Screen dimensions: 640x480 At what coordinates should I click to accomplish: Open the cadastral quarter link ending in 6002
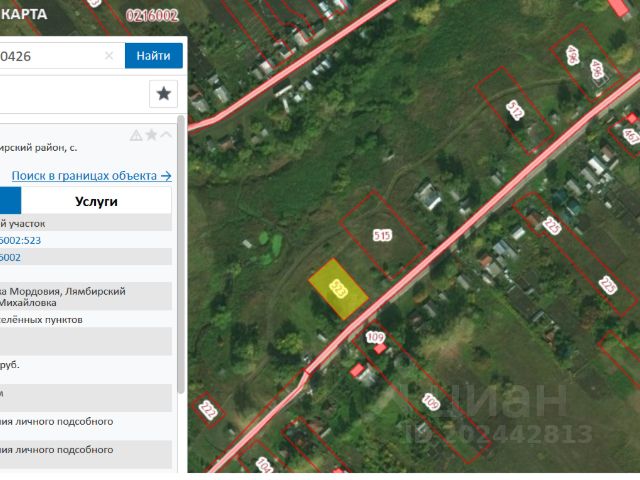click(x=10, y=257)
